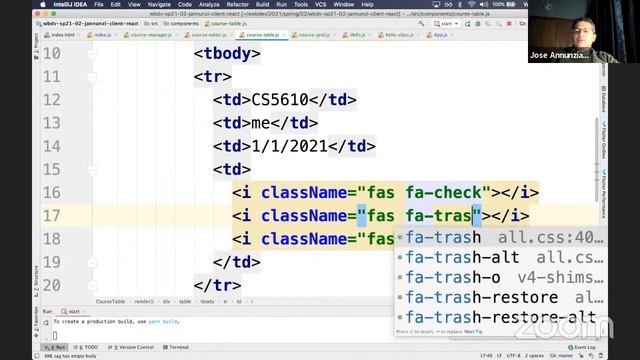This screenshot has width=640, height=360.
Task: Click the screen mirroring icon in menu bar
Action: click(436, 4)
